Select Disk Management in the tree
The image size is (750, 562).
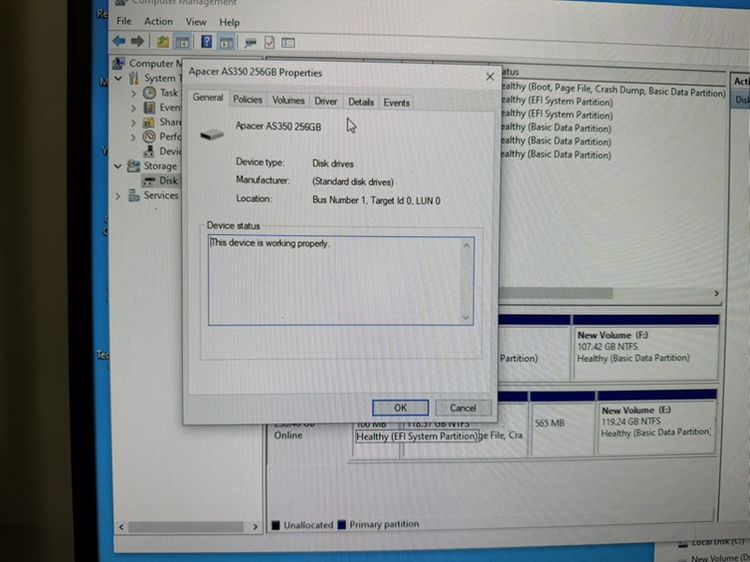tap(161, 180)
